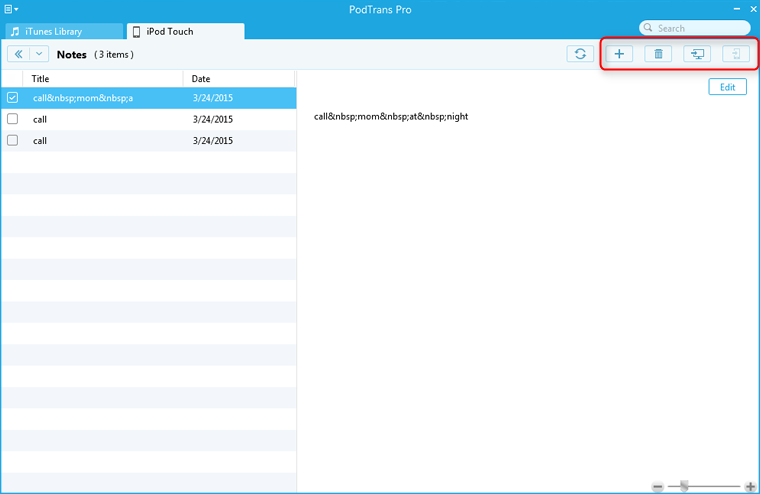Check the second note's checkbox
The image size is (760, 494).
13,119
